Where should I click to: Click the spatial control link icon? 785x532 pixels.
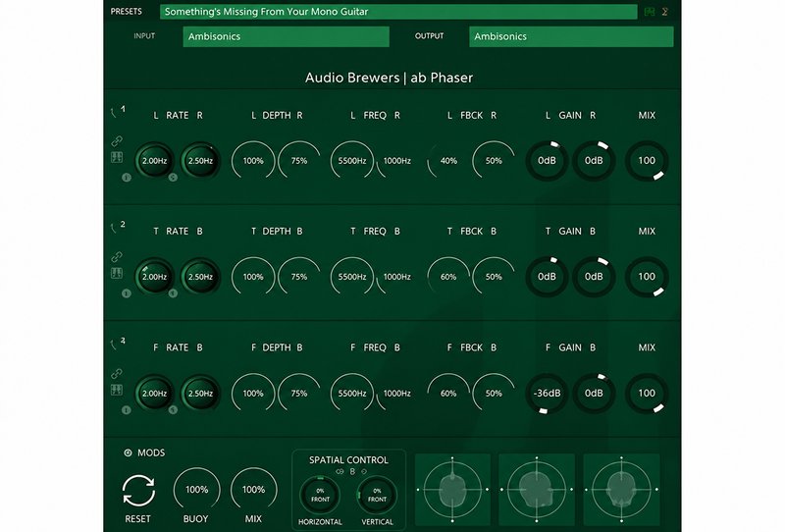[x=340, y=472]
